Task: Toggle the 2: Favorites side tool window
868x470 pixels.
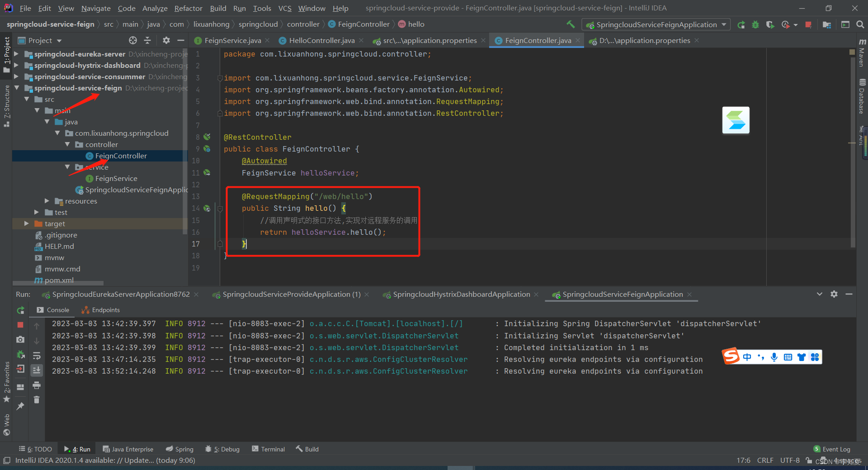Action: [x=6, y=382]
